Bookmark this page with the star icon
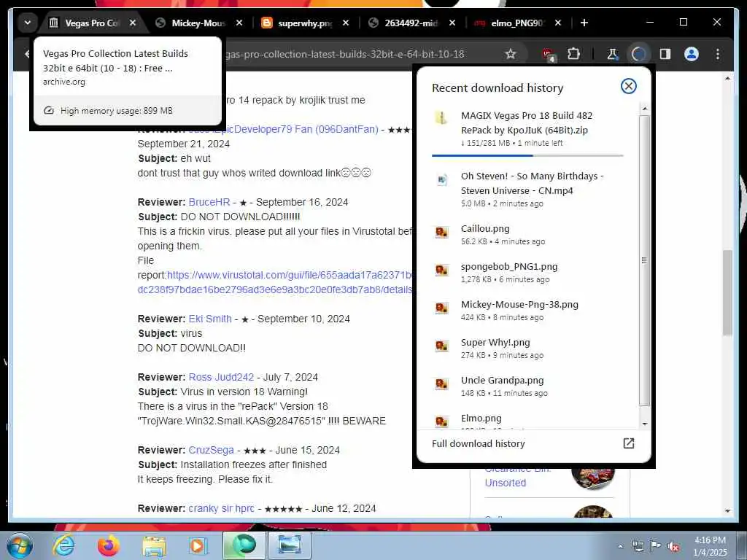747x560 pixels. tap(511, 54)
